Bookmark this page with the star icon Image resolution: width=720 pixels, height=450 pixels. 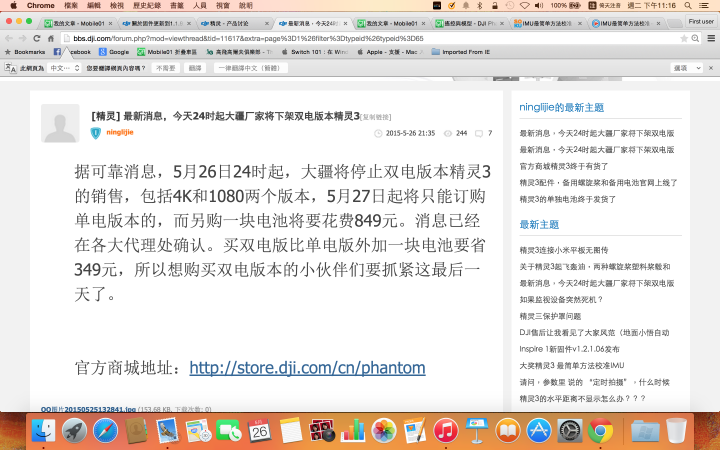tap(684, 39)
